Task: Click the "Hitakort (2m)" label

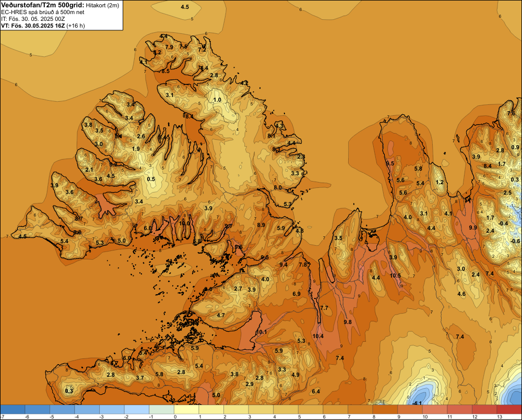Action: (102, 5)
